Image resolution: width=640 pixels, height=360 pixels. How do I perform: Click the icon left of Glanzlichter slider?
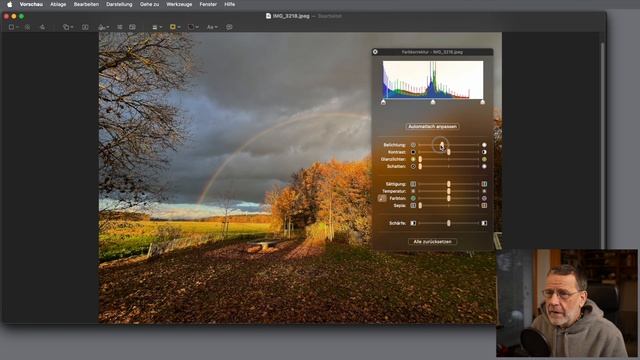(x=413, y=159)
